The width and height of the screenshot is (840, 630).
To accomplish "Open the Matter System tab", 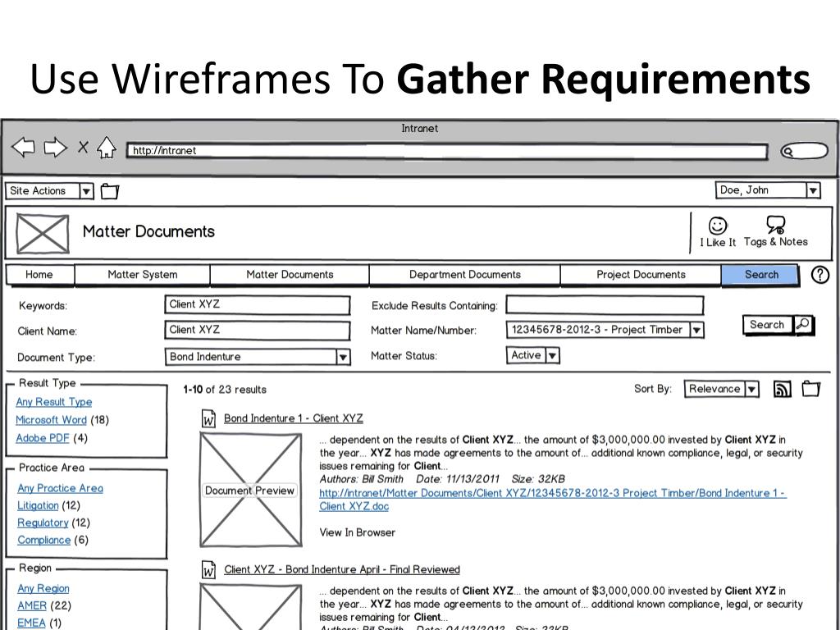I will [142, 274].
